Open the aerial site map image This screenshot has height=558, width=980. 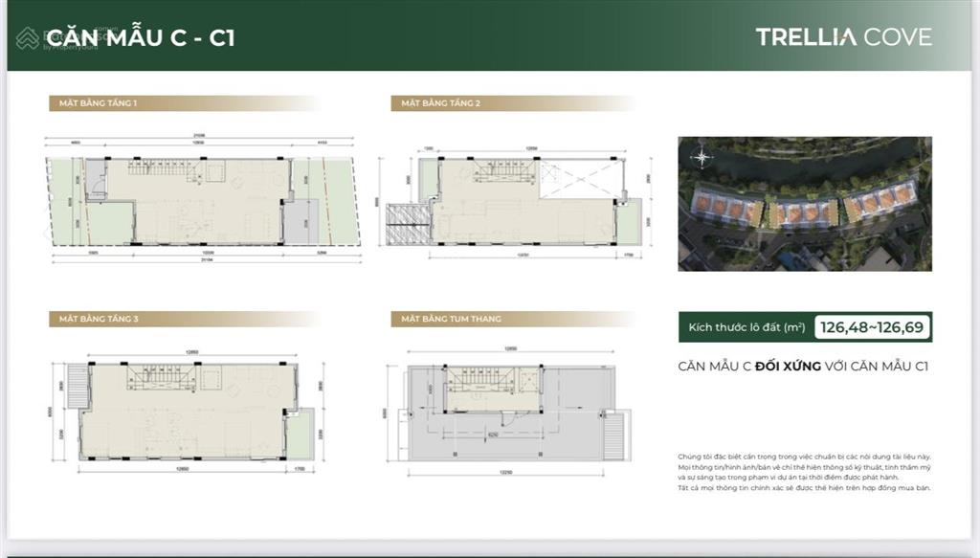point(804,204)
